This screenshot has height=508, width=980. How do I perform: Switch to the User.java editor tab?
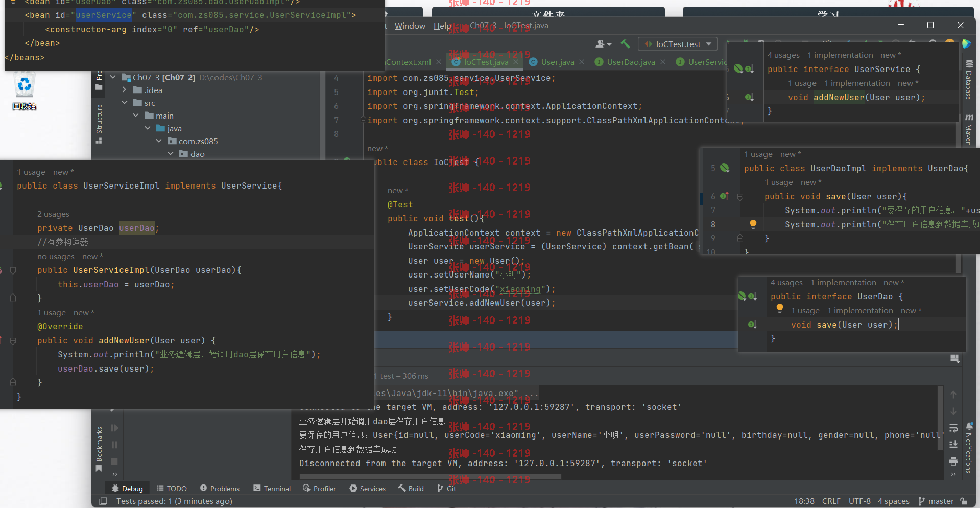(x=557, y=62)
